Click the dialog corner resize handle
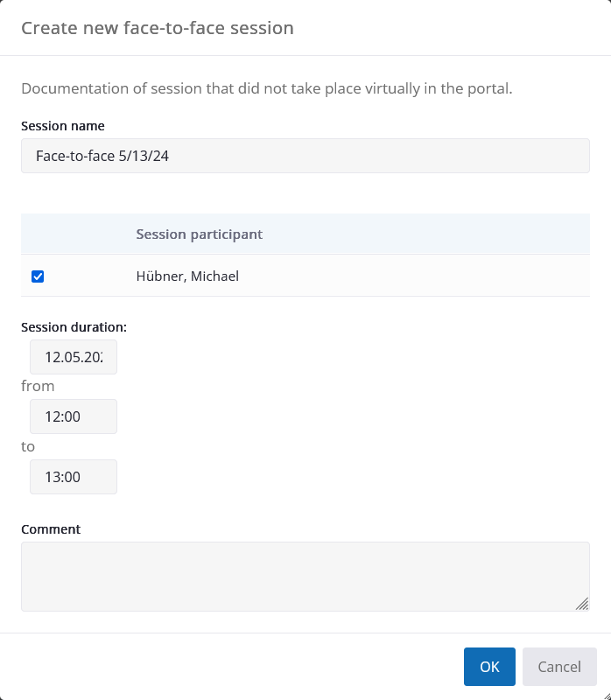Screen dimensions: 611x700 pos(607,696)
